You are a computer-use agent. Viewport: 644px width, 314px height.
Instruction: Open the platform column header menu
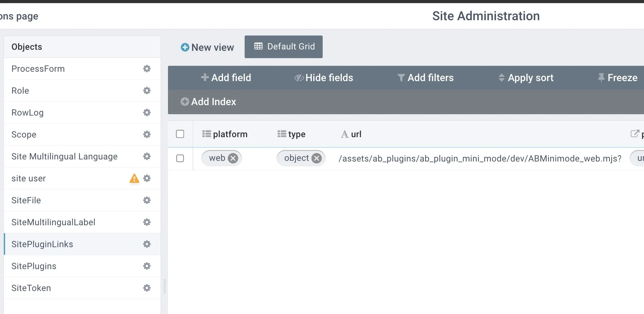point(225,134)
